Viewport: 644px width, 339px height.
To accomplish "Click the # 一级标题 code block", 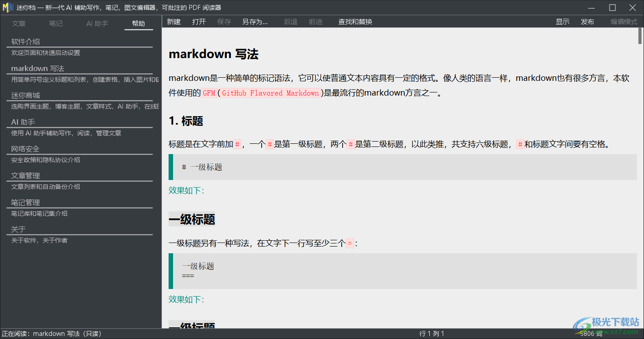I will (x=402, y=167).
